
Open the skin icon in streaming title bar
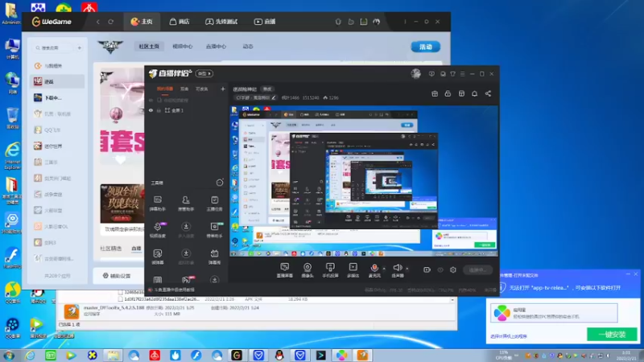click(452, 74)
